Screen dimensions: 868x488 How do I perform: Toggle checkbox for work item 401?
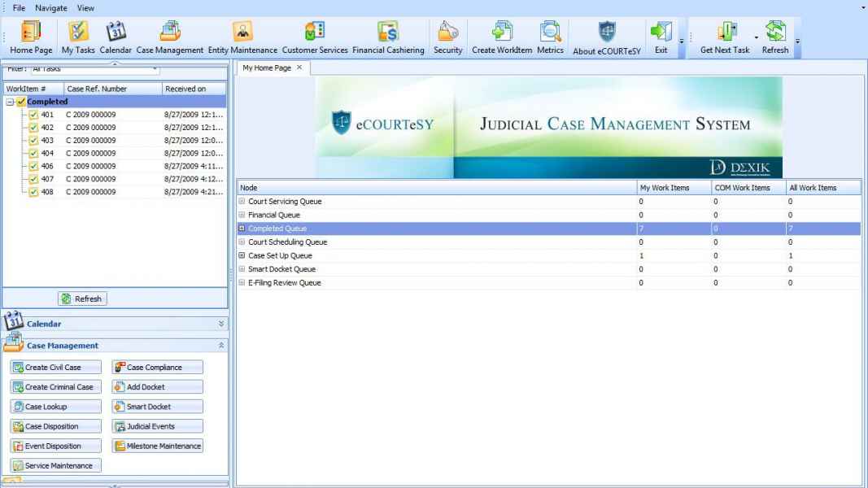33,115
